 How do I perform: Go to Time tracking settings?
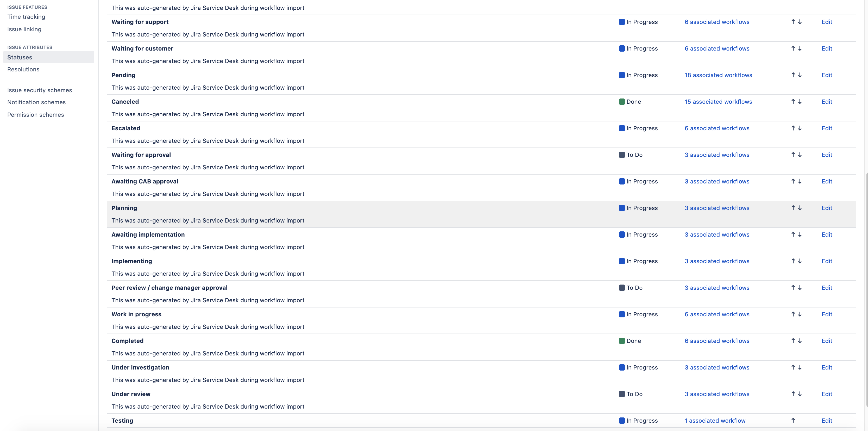tap(26, 17)
